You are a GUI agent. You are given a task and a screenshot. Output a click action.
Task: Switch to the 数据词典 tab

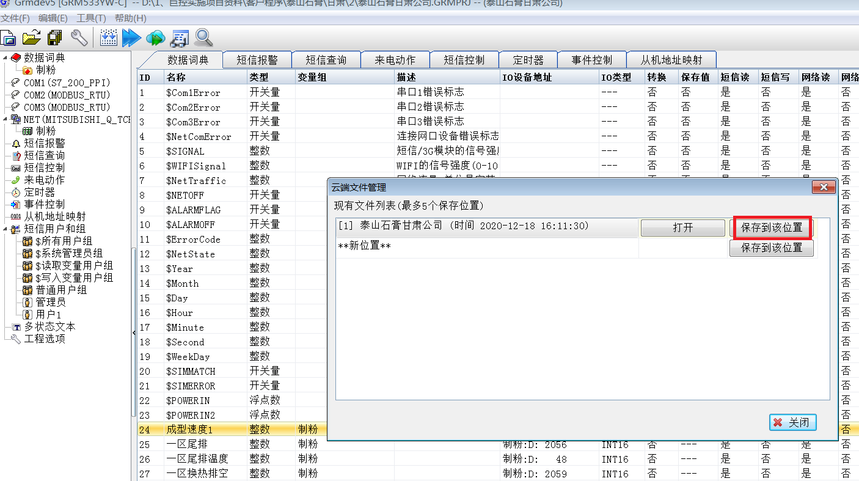(187, 60)
